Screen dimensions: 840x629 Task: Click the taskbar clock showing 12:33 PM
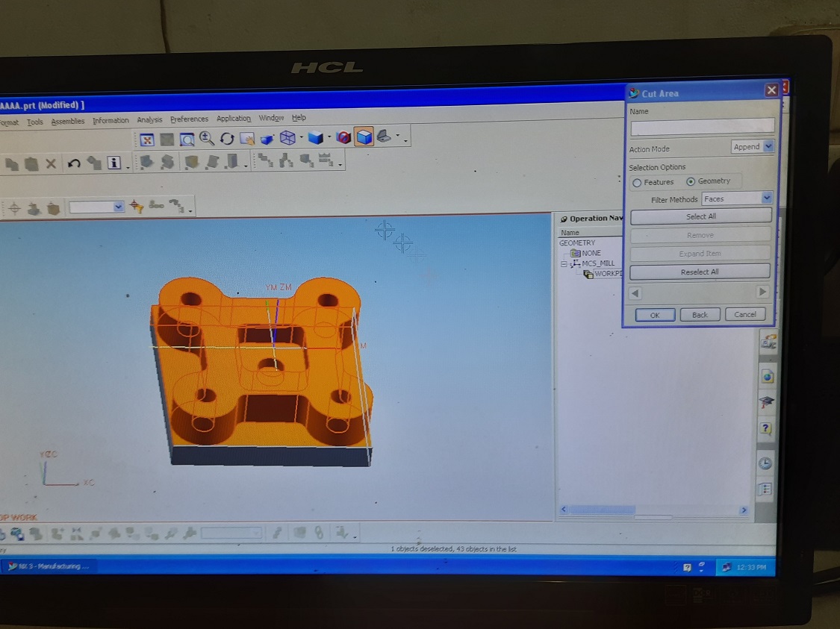click(x=751, y=567)
